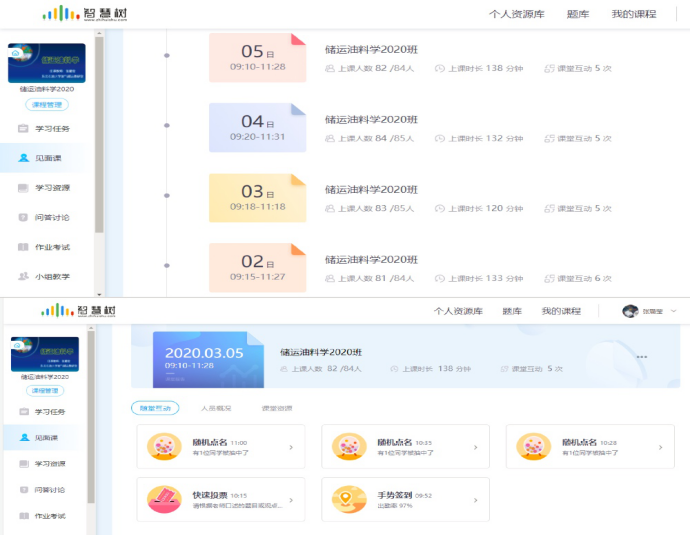Open the 02日 class date card
The image size is (690, 536).
click(257, 268)
